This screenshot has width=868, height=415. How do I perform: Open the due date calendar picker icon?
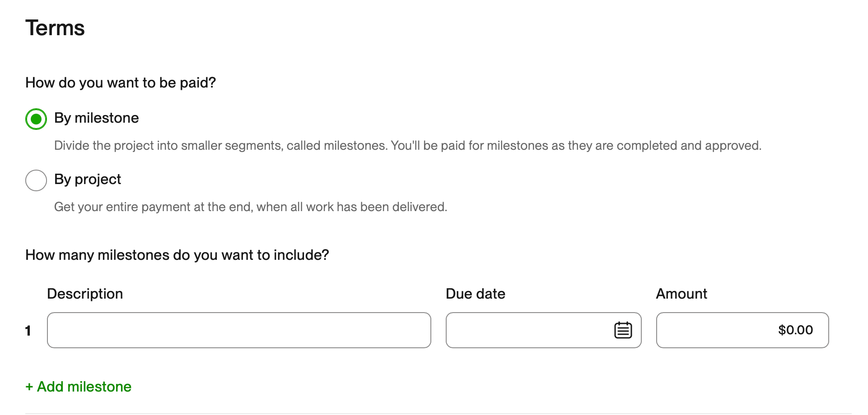623,330
